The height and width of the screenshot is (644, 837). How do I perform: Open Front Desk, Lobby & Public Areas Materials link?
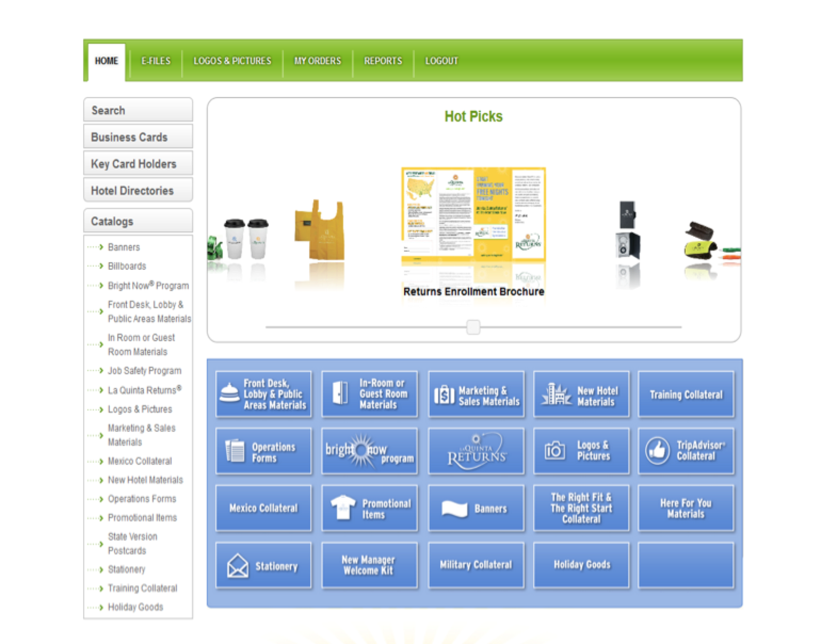pyautogui.click(x=149, y=311)
